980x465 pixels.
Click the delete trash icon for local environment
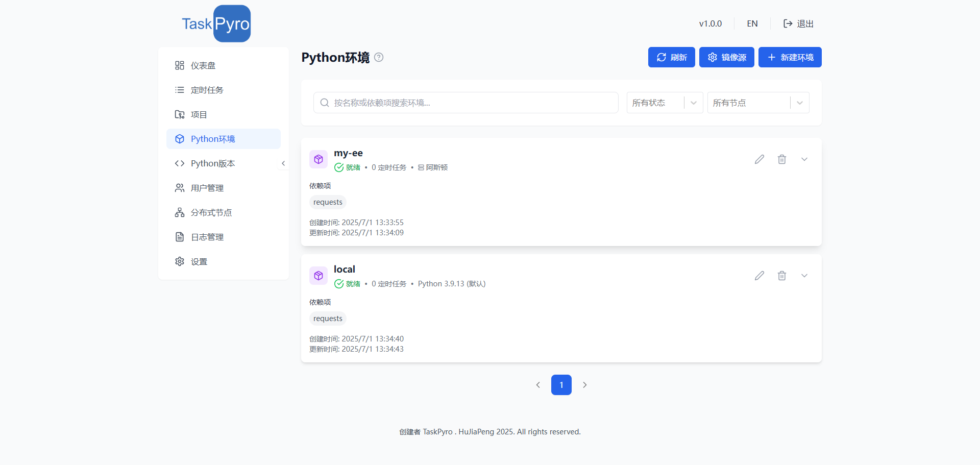781,276
